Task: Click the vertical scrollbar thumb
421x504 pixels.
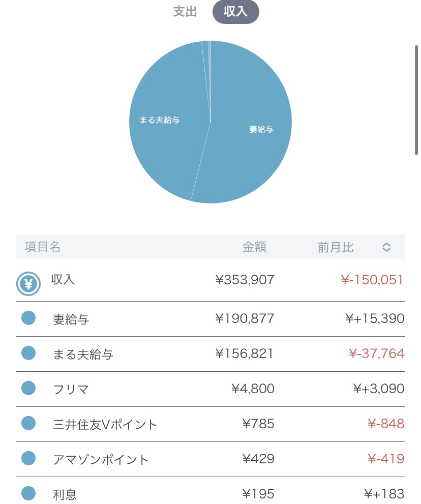Action: [x=416, y=99]
